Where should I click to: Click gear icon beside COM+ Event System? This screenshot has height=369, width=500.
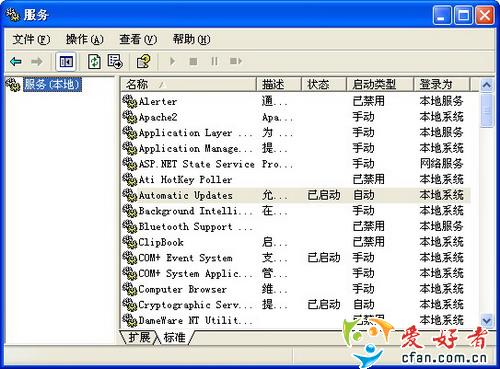(x=130, y=258)
